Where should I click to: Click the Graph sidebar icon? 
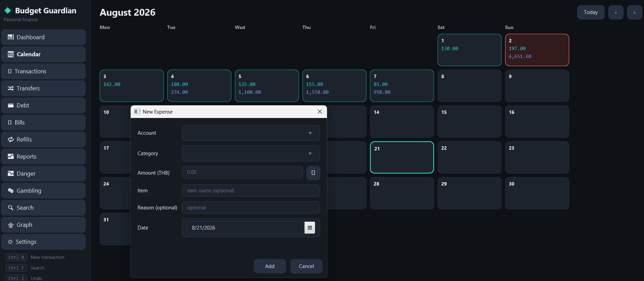point(11,225)
